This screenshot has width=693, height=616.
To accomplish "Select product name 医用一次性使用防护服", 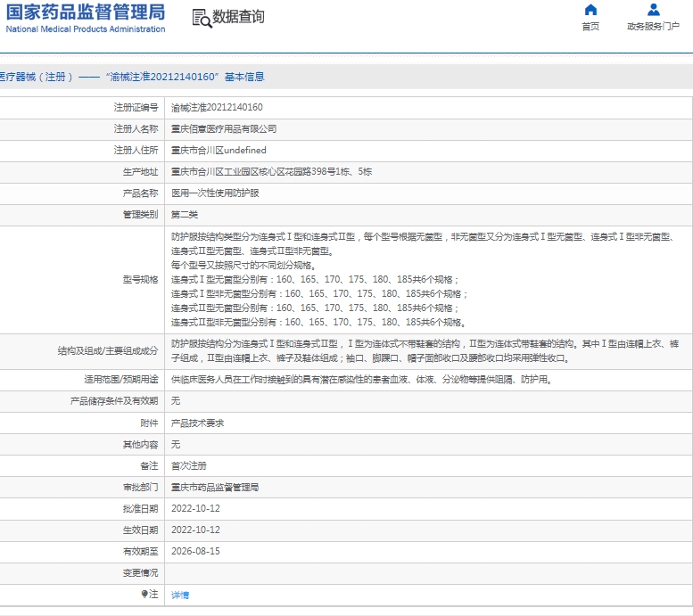I will coord(215,193).
